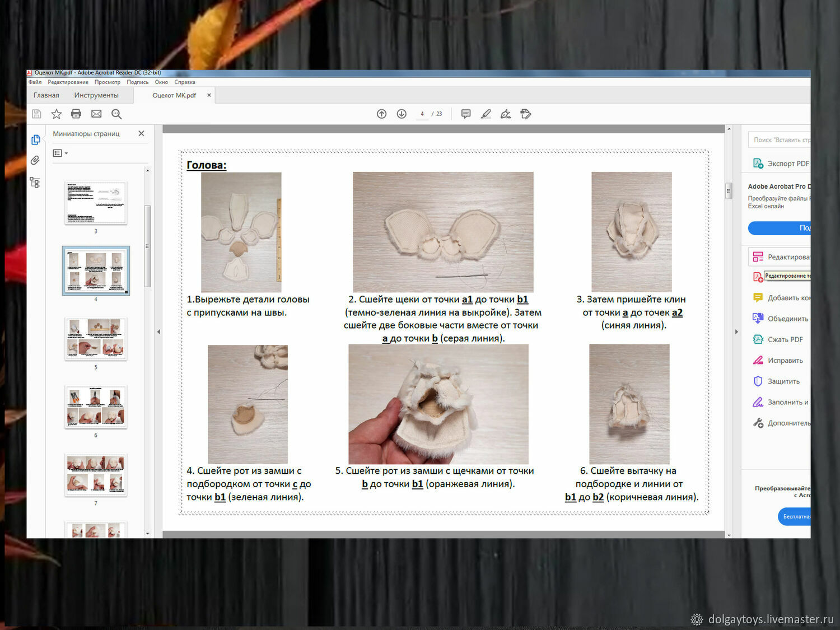Click the blue subscribe button
This screenshot has height=630, width=840.
tap(779, 228)
